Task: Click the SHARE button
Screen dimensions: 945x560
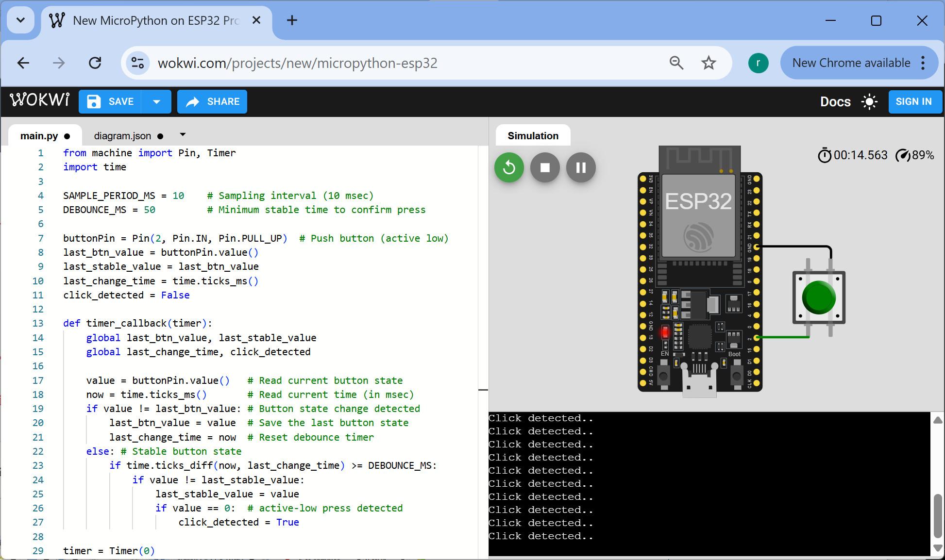Action: point(212,101)
